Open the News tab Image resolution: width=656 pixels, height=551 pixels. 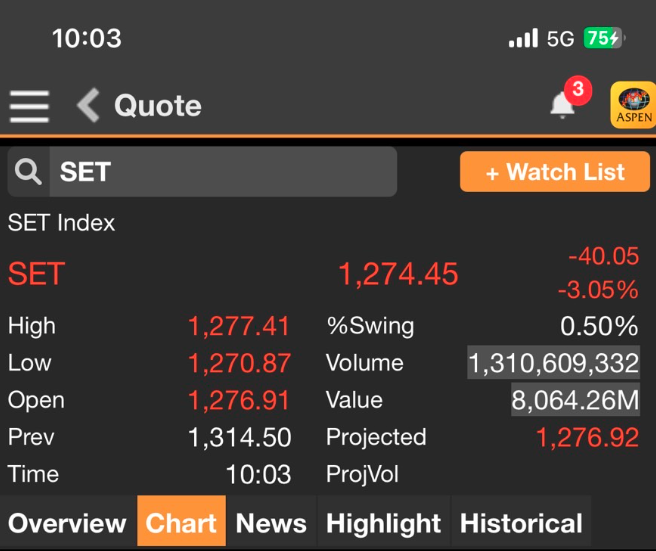pos(271,523)
